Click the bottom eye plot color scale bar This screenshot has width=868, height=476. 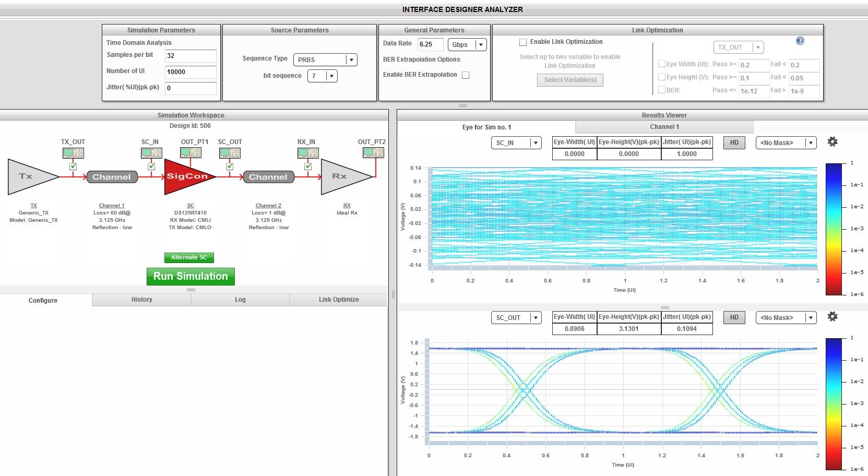pyautogui.click(x=834, y=403)
